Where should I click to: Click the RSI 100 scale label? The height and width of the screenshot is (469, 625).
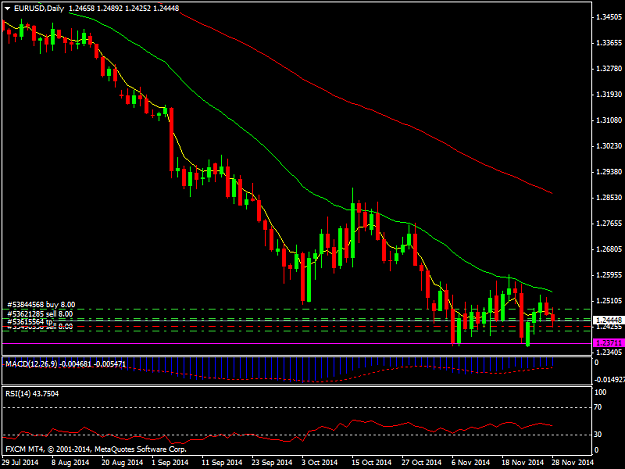click(600, 392)
